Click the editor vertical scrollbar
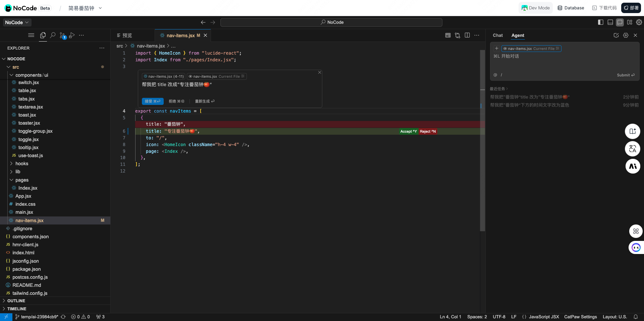The width and height of the screenshot is (644, 321). 482,141
